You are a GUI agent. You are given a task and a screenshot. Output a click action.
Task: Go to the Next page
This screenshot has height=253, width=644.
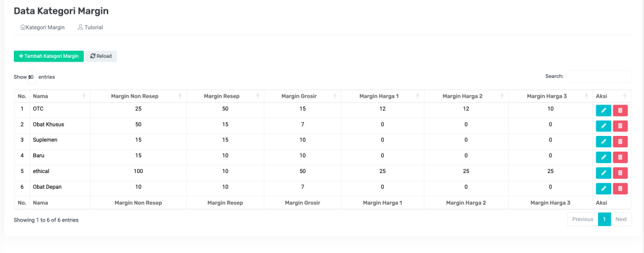pos(621,219)
